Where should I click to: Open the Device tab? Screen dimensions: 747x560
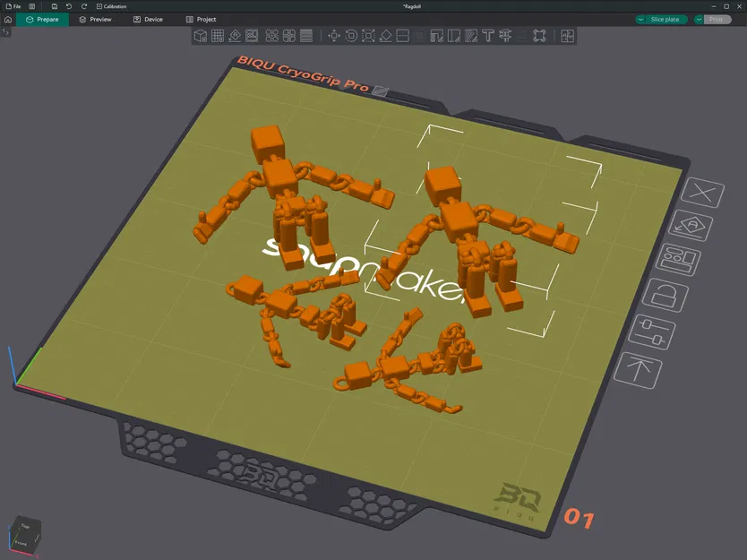(148, 20)
